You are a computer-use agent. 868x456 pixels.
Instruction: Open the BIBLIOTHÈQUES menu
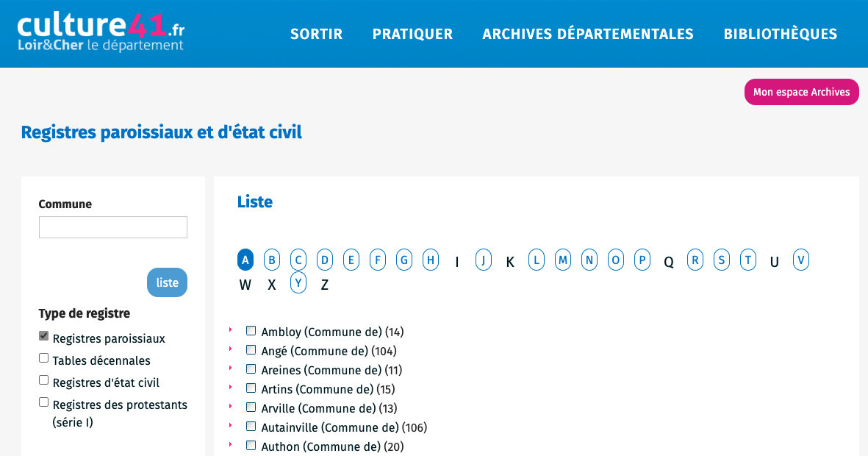pyautogui.click(x=781, y=34)
